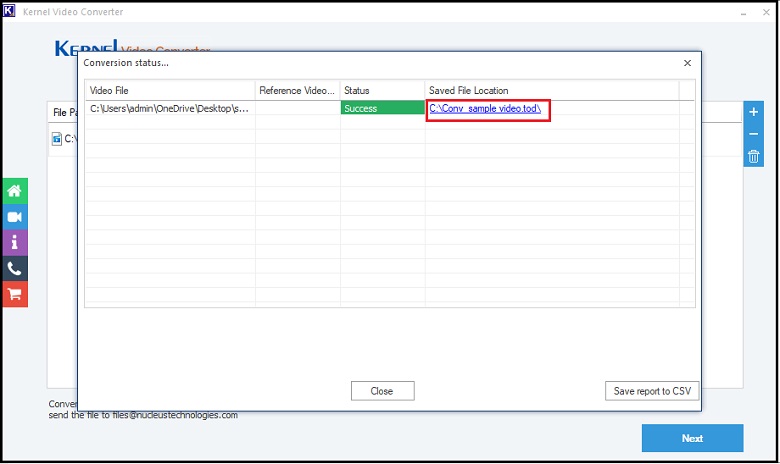The height and width of the screenshot is (464, 780).
Task: Click the Kernel app logo in title bar
Action: 9,11
